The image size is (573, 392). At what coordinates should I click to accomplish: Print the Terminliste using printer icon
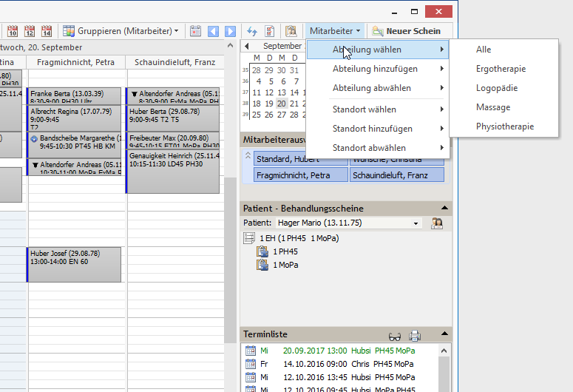pyautogui.click(x=415, y=334)
